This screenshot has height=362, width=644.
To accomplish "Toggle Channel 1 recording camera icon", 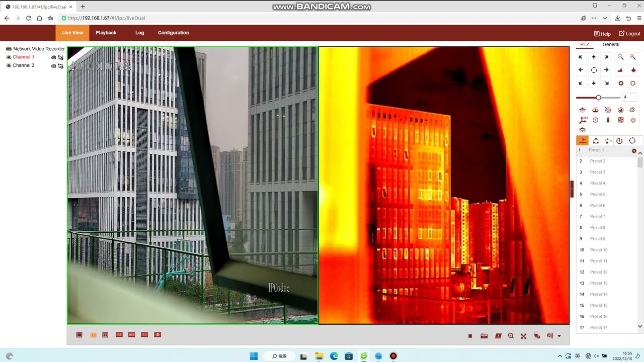I will coord(53,57).
